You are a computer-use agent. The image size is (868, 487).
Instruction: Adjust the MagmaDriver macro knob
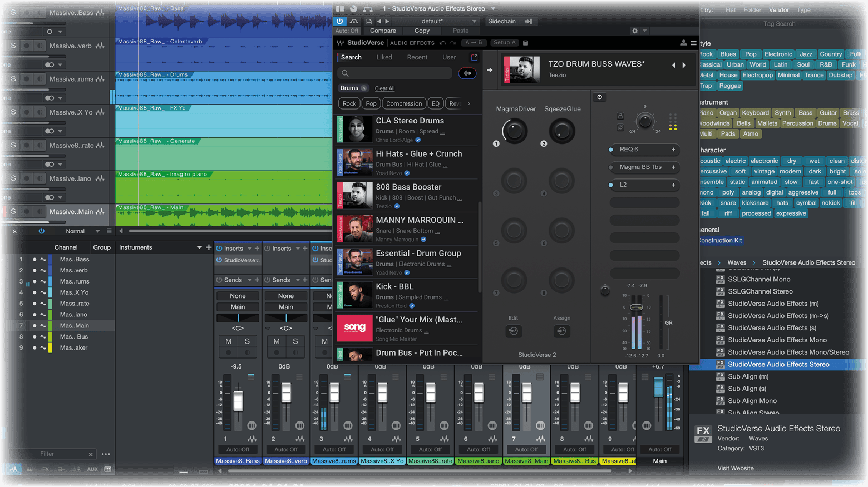(x=515, y=132)
